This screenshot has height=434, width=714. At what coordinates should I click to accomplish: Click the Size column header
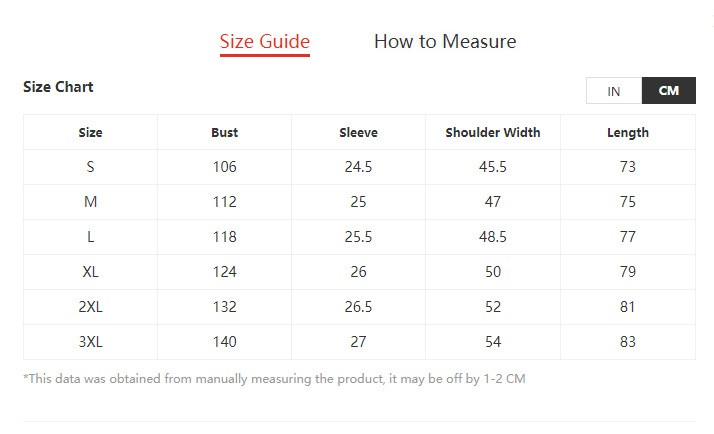[90, 132]
